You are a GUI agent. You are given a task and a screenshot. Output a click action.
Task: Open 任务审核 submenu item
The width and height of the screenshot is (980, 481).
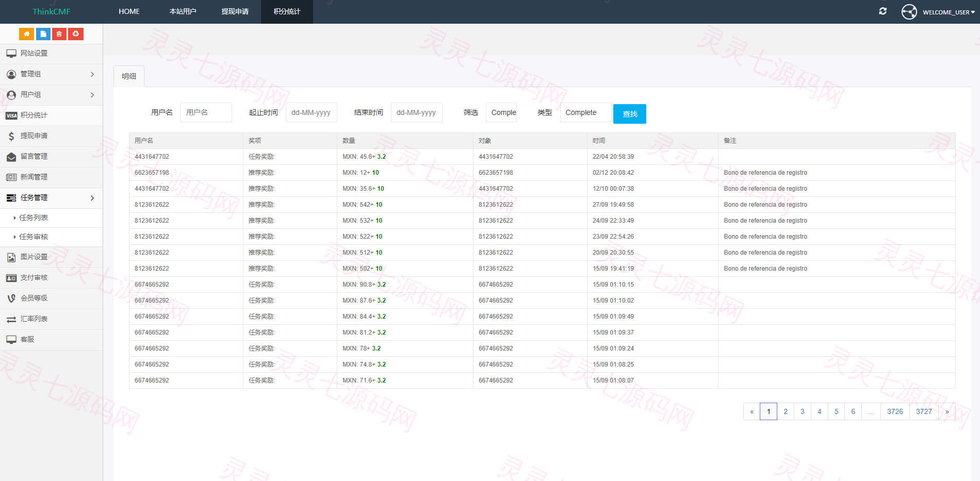(x=34, y=237)
